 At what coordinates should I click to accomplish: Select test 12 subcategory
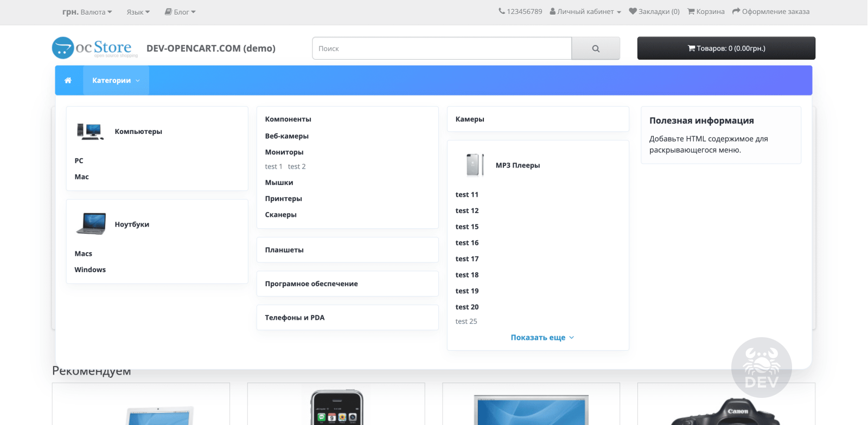[x=467, y=210]
